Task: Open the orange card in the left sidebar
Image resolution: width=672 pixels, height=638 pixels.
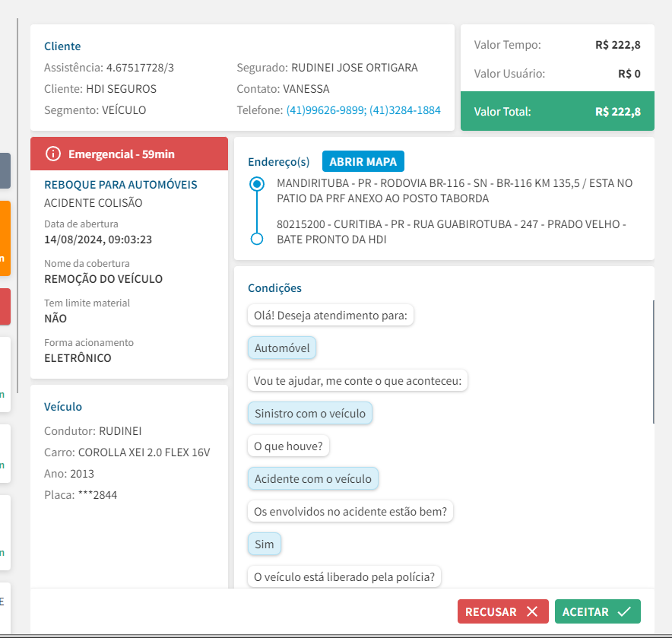Action: tap(5, 238)
